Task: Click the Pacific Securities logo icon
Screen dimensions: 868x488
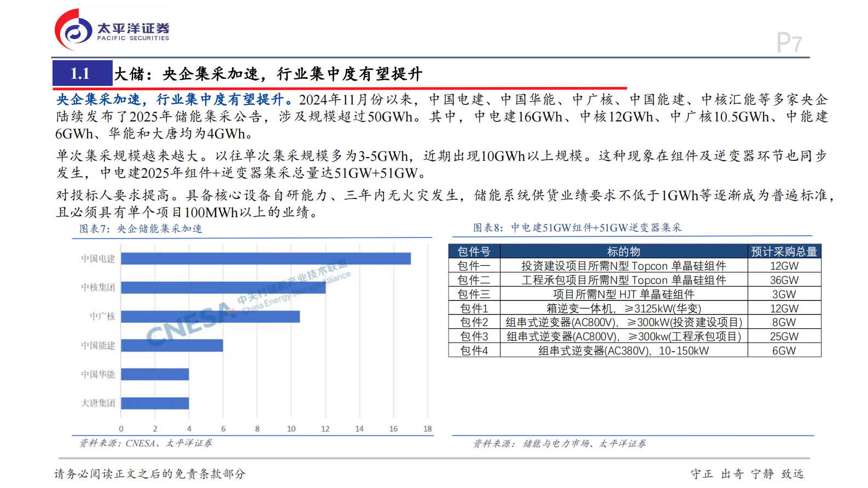Action: click(73, 30)
